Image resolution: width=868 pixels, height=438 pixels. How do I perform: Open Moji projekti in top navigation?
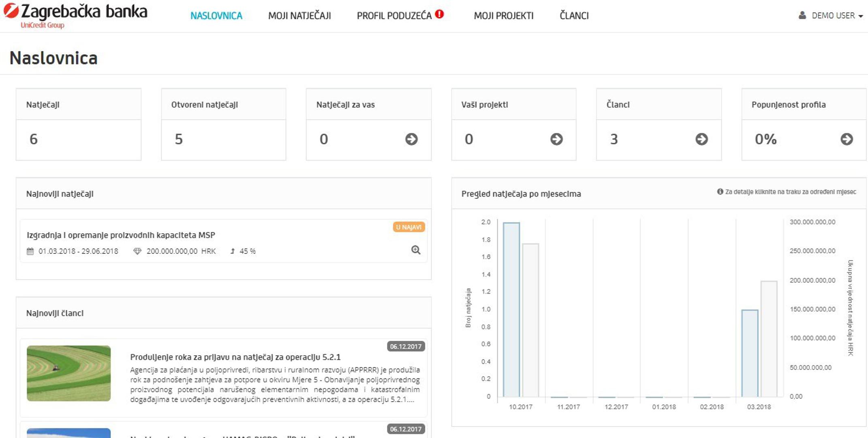pyautogui.click(x=504, y=16)
